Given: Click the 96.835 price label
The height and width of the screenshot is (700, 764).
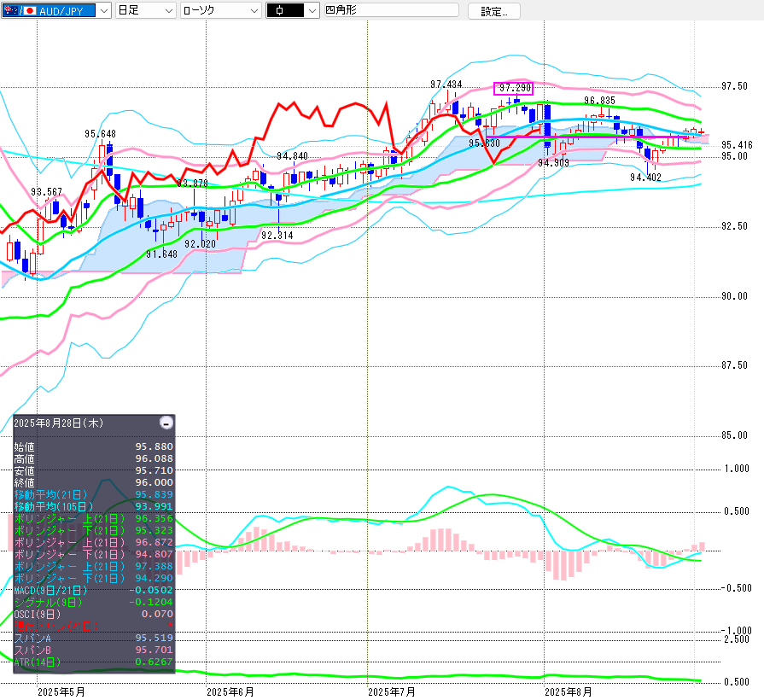Looking at the screenshot, I should 599,101.
